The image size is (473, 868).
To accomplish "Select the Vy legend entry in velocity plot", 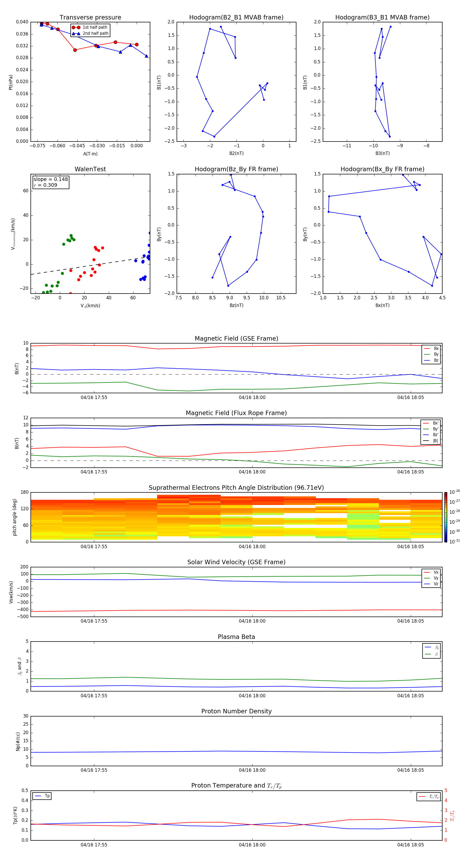I will point(431,578).
